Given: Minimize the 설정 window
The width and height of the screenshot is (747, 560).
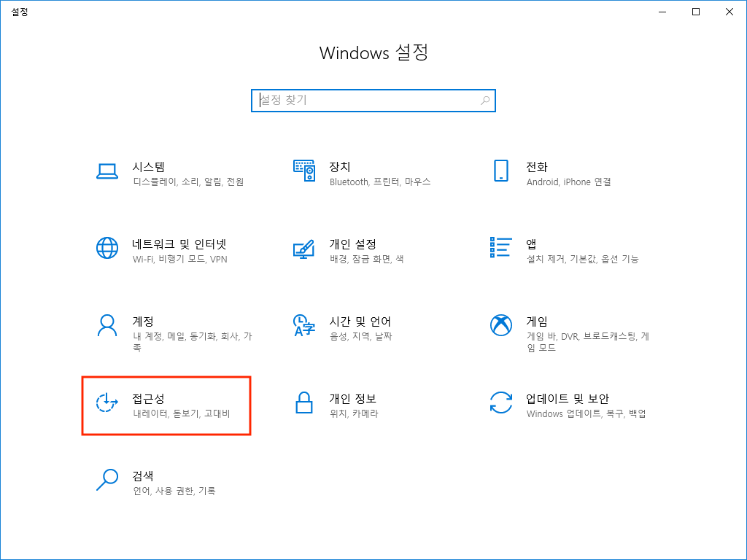Looking at the screenshot, I should click(662, 12).
